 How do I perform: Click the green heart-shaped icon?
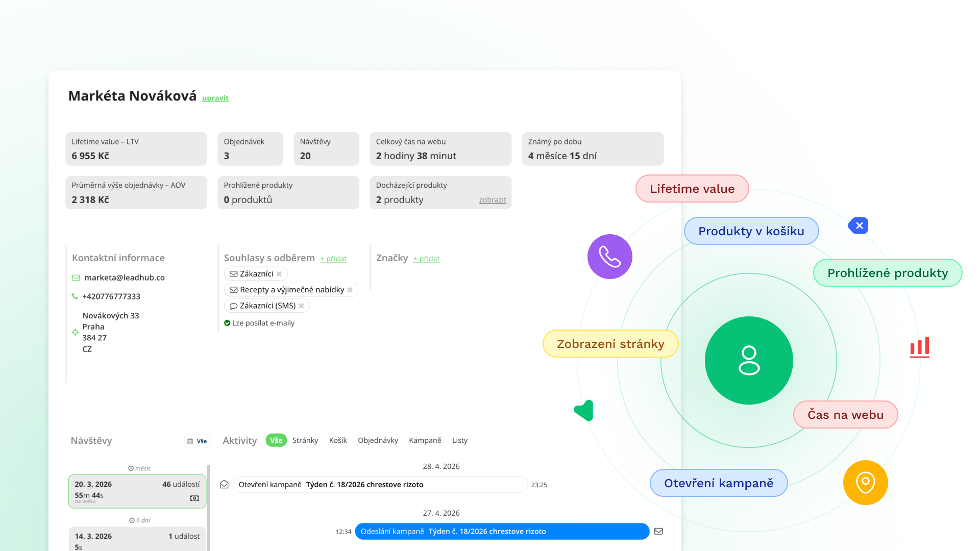[584, 410]
